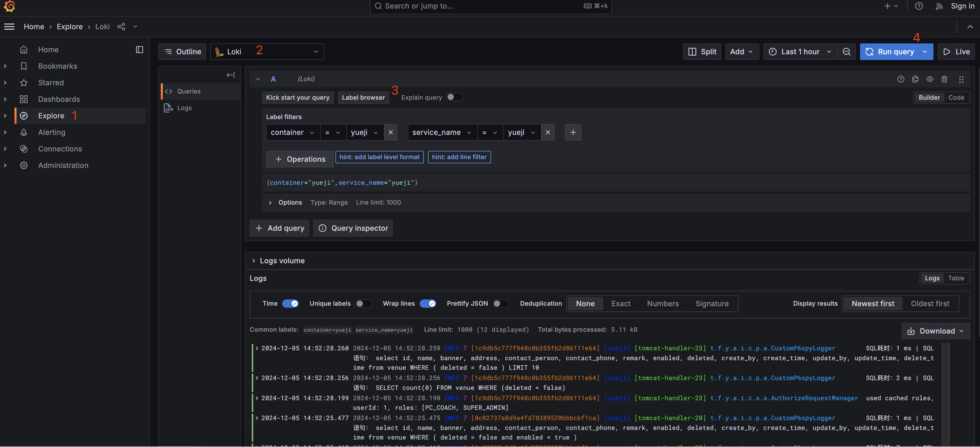
Task: Select Signature deduplication
Action: (712, 304)
